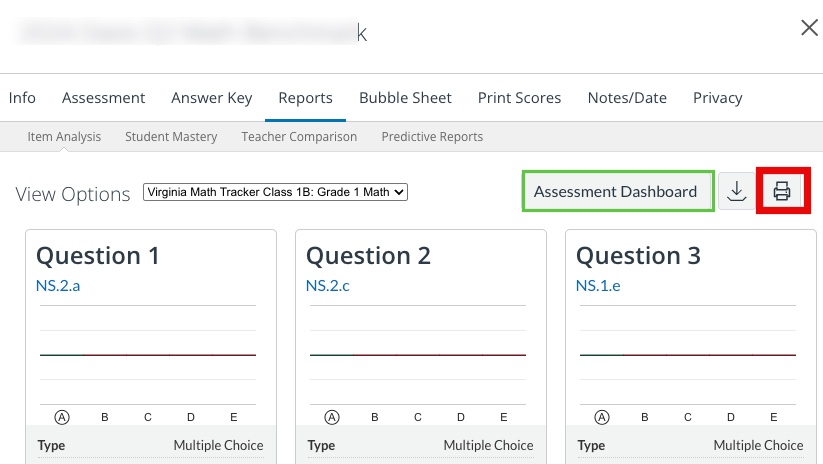The image size is (823, 464).
Task: Select the Item Analysis sub-tab
Action: point(64,136)
